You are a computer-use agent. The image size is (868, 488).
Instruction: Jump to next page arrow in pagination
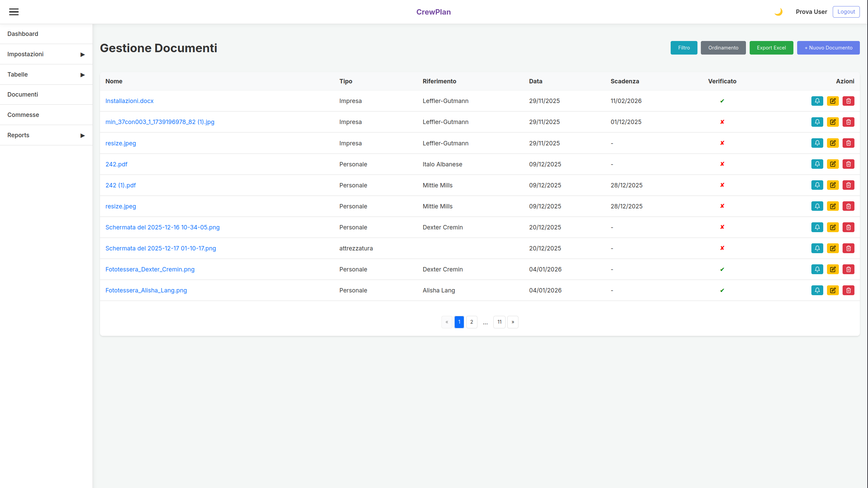click(513, 322)
